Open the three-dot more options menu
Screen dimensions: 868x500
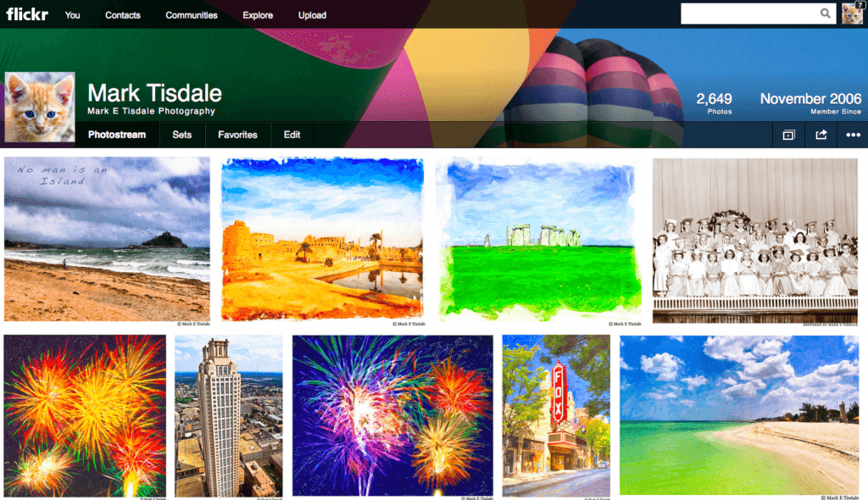pos(853,135)
